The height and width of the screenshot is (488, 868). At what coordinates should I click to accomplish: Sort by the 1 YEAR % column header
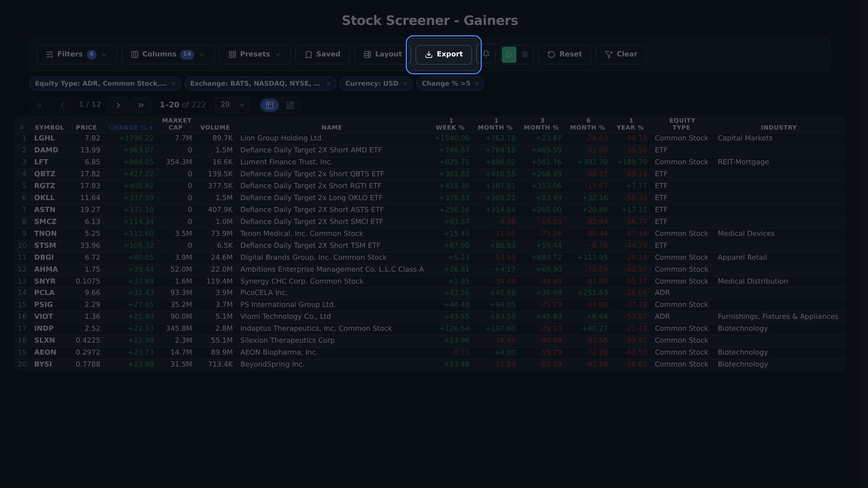(630, 124)
